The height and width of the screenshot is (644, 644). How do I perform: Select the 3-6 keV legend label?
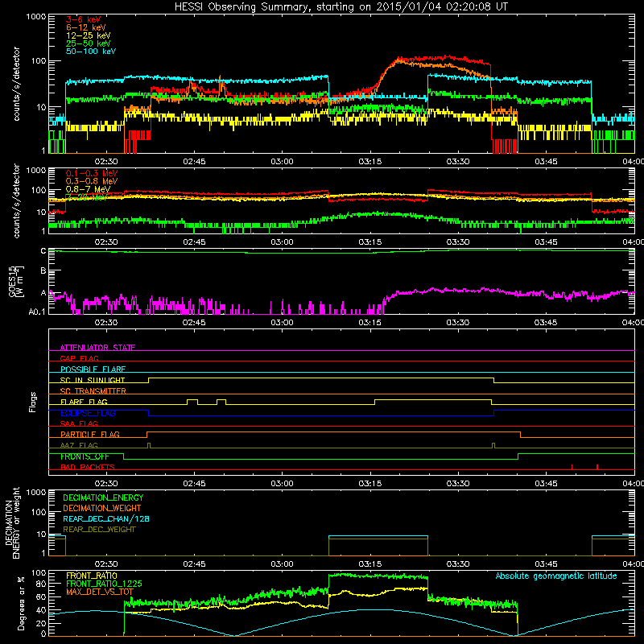click(x=83, y=19)
